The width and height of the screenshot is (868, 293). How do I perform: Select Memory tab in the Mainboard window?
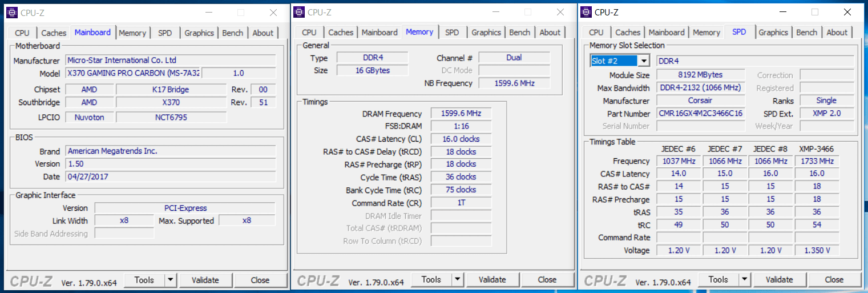[132, 33]
